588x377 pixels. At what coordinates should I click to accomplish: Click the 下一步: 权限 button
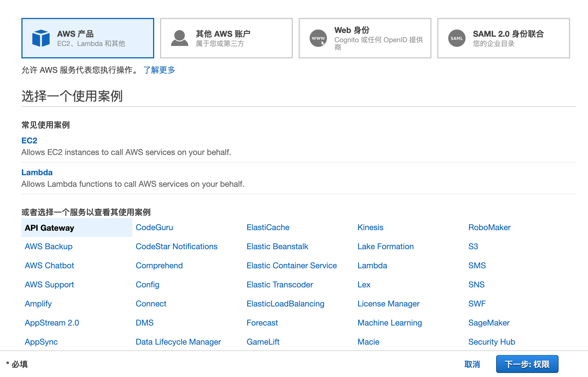coord(527,364)
